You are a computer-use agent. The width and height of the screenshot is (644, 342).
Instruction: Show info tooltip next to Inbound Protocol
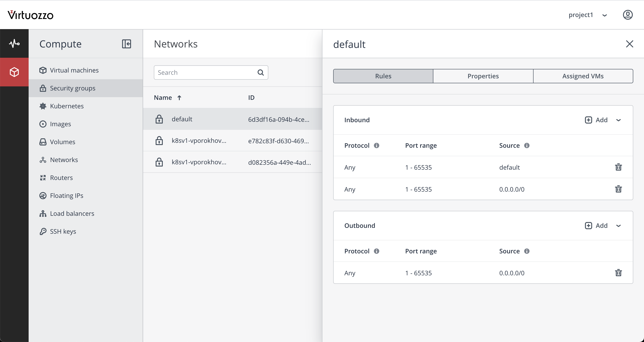pos(377,145)
